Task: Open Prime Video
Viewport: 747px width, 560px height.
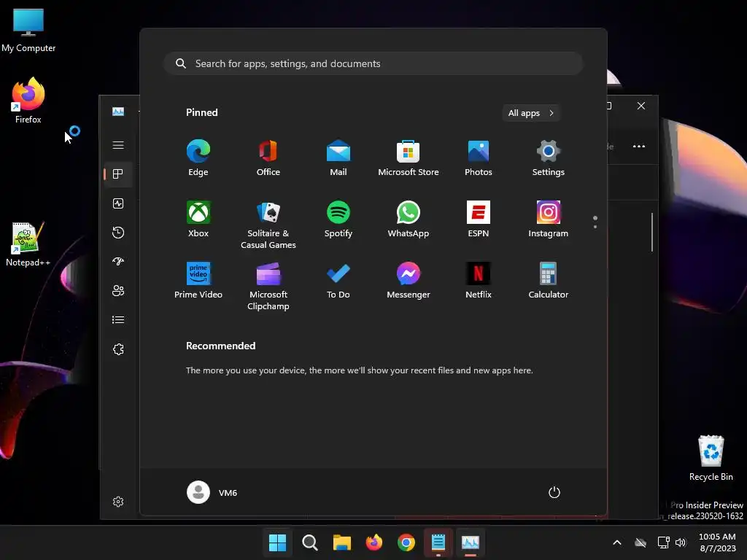Action: pos(198,281)
